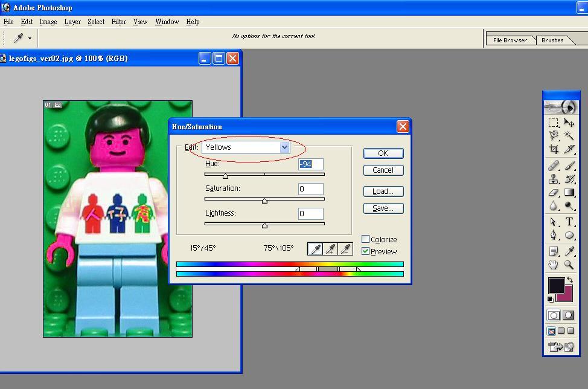Image resolution: width=588 pixels, height=389 pixels.
Task: Open the Edit menu
Action: pyautogui.click(x=27, y=22)
